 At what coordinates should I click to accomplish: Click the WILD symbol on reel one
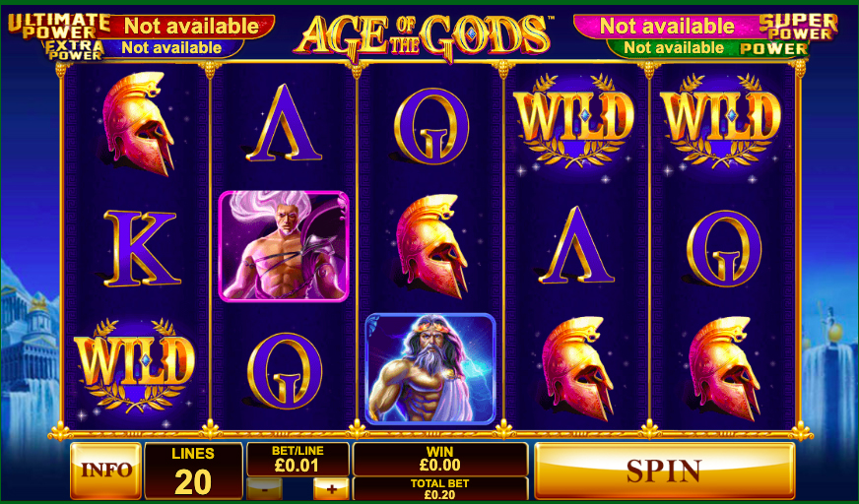(137, 365)
